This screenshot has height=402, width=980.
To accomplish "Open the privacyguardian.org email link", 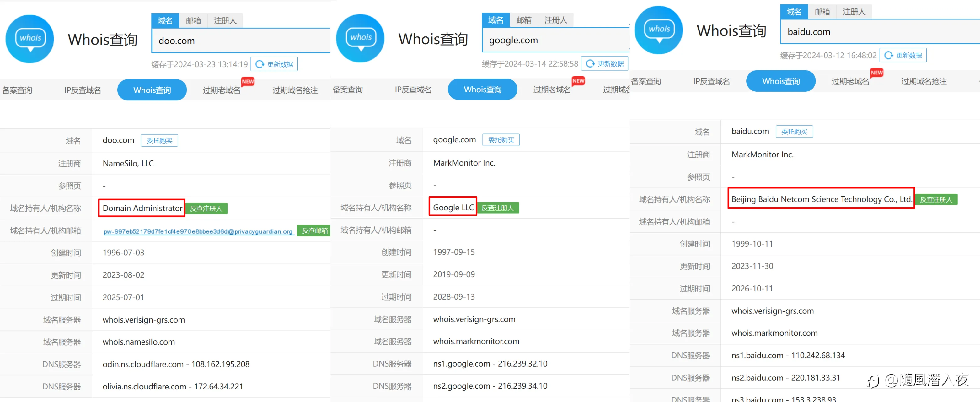I will click(198, 231).
